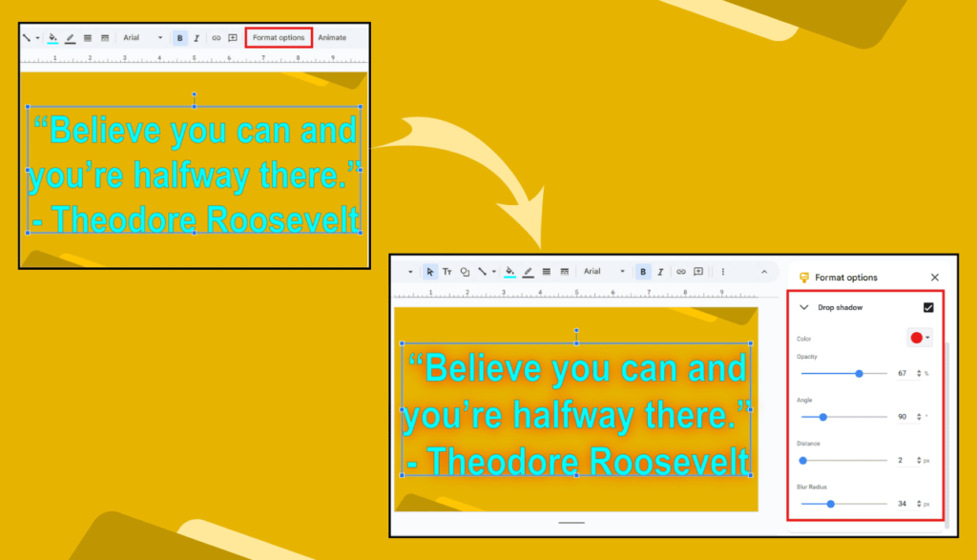This screenshot has height=560, width=977.
Task: Click the Blur Radius value field
Action: 903,503
